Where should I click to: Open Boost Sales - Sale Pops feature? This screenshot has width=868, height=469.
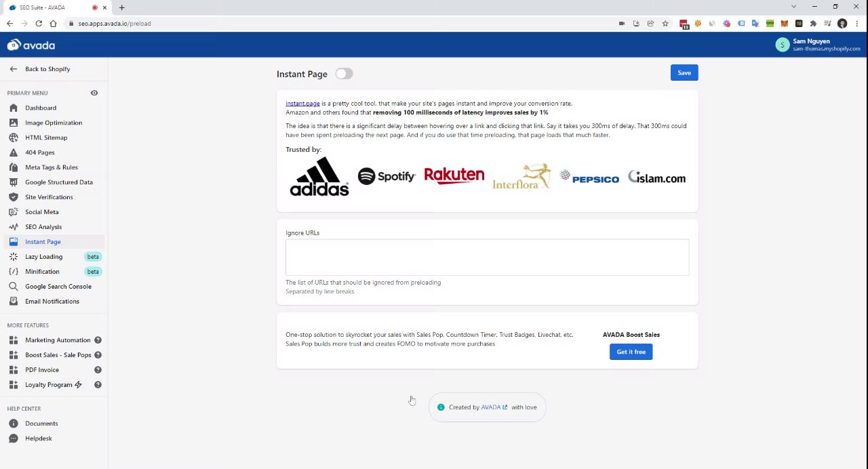tap(58, 355)
